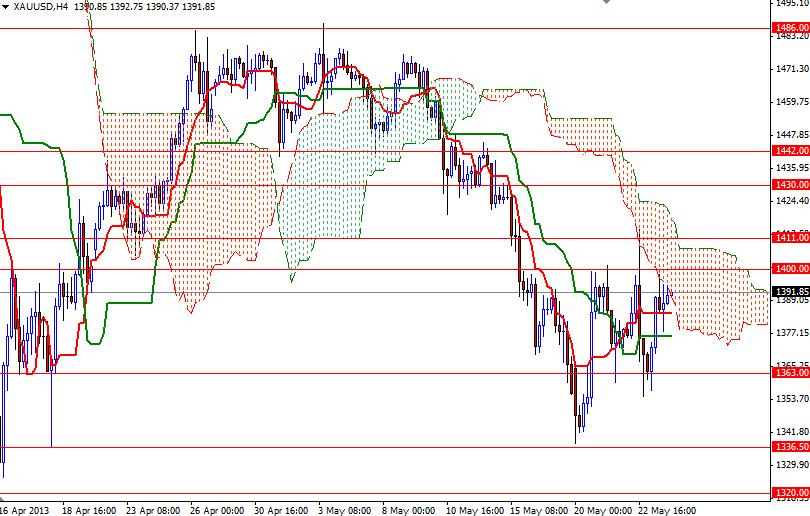810x516 pixels.
Task: Click the 16 Apr 2013 date label
Action: pyautogui.click(x=24, y=510)
